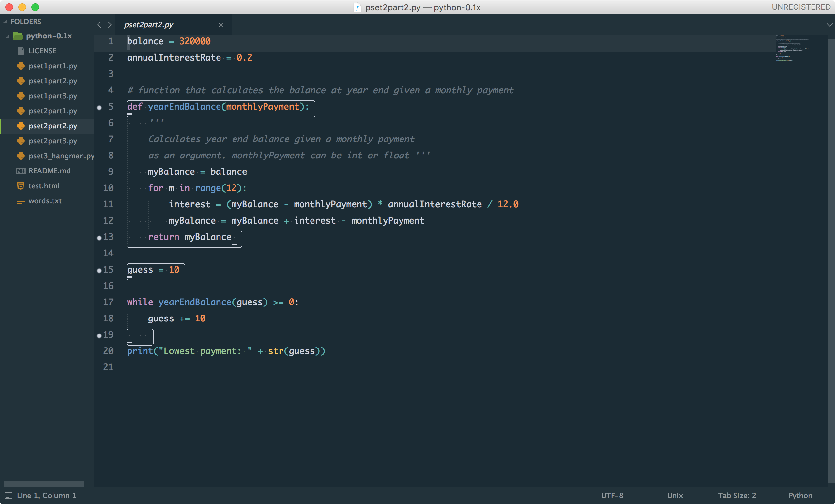Screen dimensions: 835x504
Task: Click the README.md markdown icon
Action: (x=21, y=171)
